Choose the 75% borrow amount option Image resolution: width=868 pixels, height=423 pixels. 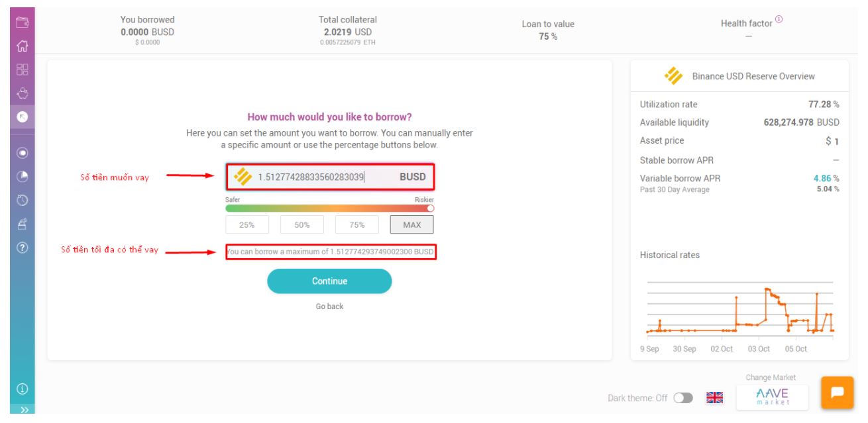[356, 225]
